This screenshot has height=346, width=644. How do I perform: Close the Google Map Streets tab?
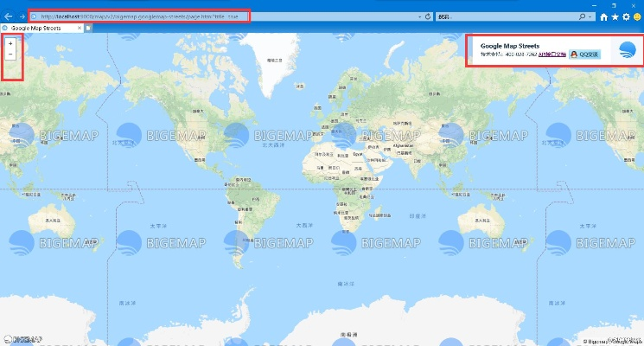[x=80, y=28]
